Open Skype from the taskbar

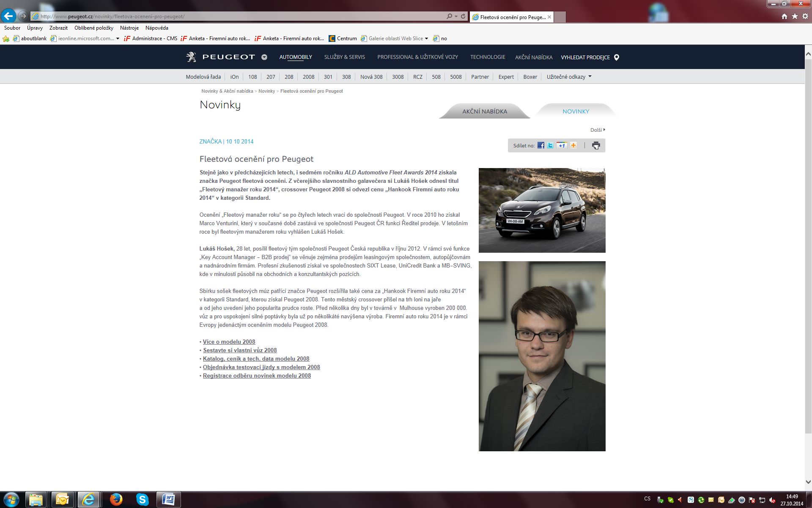click(x=143, y=500)
